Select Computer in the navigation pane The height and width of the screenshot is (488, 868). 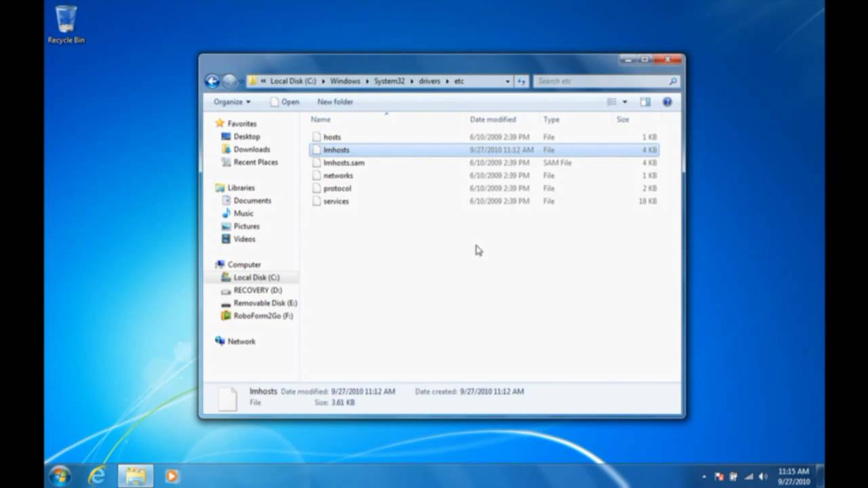(244, 265)
